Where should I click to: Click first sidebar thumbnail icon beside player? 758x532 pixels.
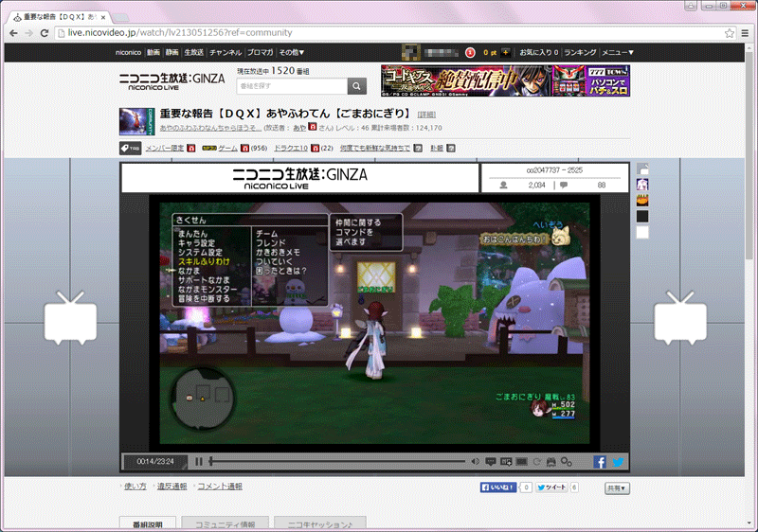642,168
